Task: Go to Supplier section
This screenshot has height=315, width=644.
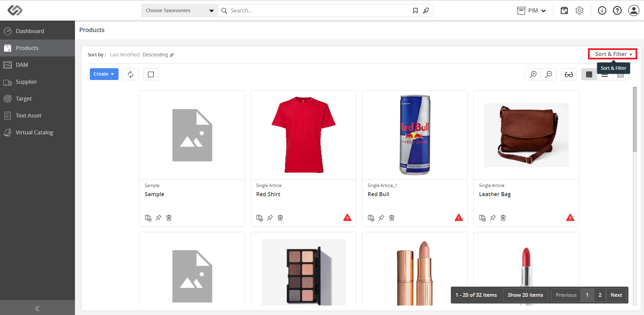Action: pyautogui.click(x=37, y=82)
